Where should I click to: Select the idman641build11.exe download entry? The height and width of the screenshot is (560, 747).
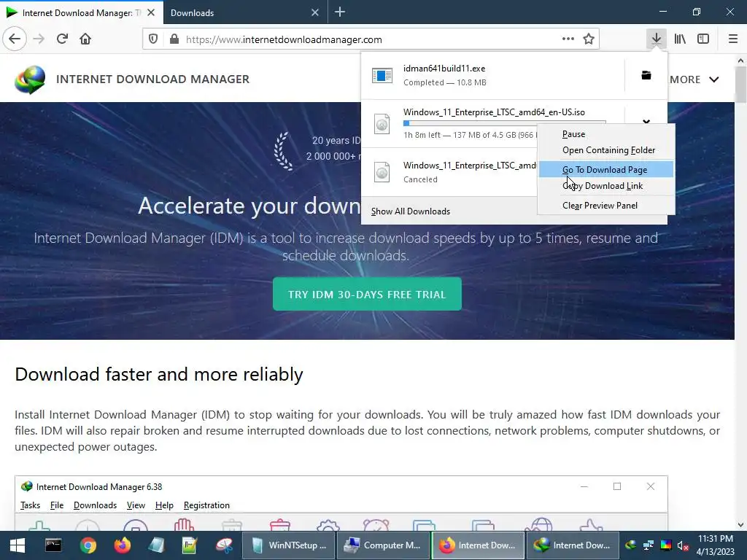(492, 75)
